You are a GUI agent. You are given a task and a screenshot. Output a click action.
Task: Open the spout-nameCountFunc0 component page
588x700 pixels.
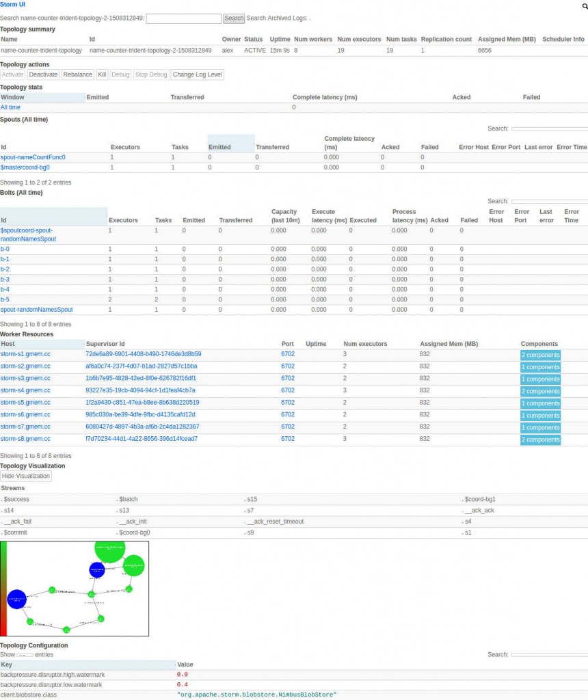pyautogui.click(x=34, y=157)
